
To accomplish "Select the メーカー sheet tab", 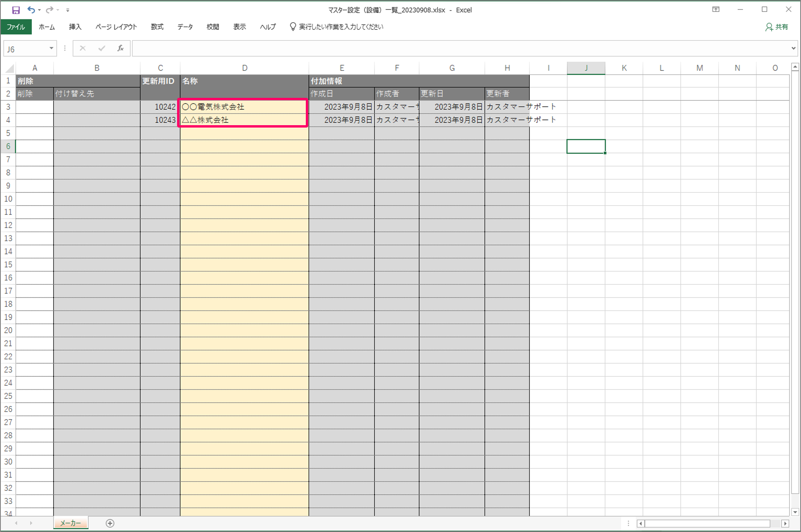I will (71, 523).
